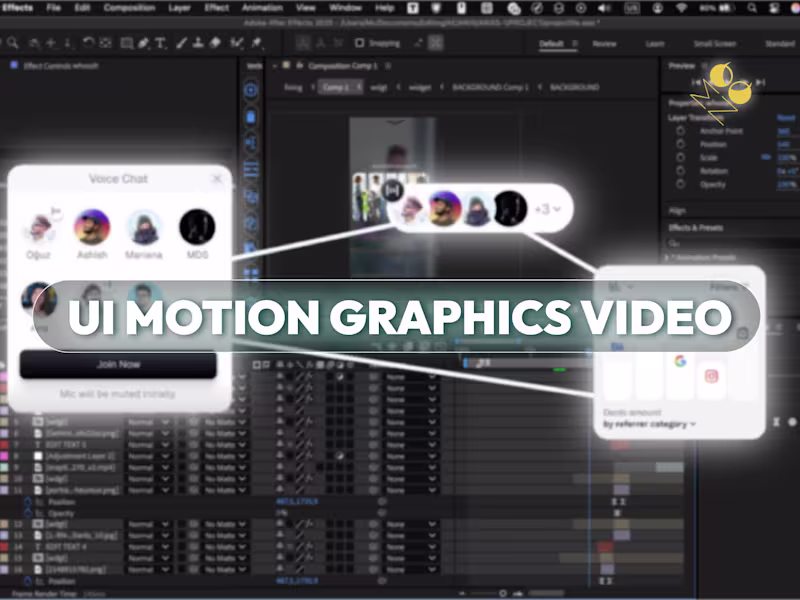Select the Brush tool

tap(181, 42)
